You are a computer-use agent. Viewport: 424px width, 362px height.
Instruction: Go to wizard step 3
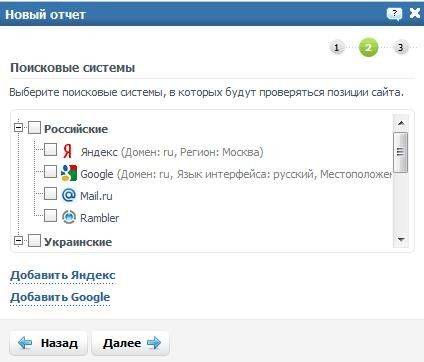pyautogui.click(x=400, y=47)
